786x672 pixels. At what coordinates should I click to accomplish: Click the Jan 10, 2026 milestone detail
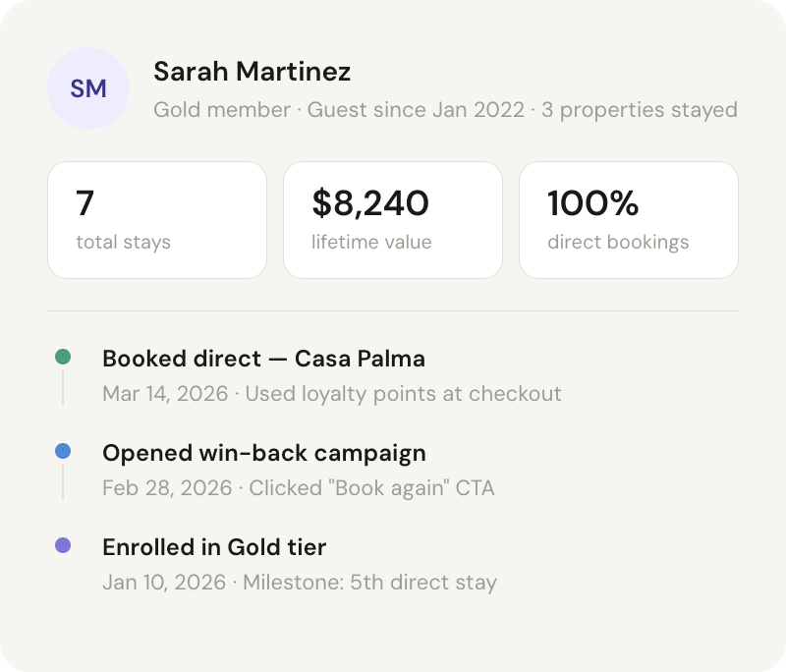[300, 583]
